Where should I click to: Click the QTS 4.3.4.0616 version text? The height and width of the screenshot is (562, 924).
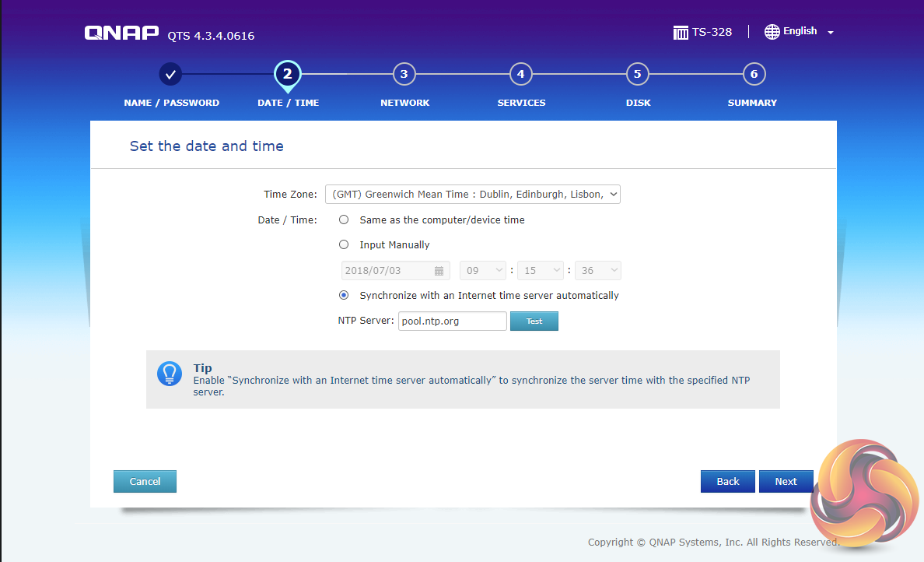211,36
